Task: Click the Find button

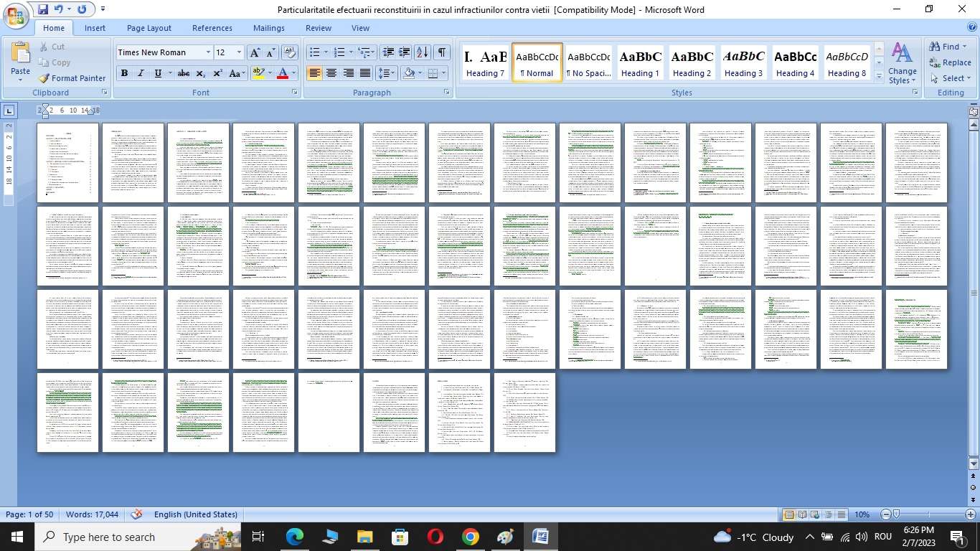Action: click(948, 47)
